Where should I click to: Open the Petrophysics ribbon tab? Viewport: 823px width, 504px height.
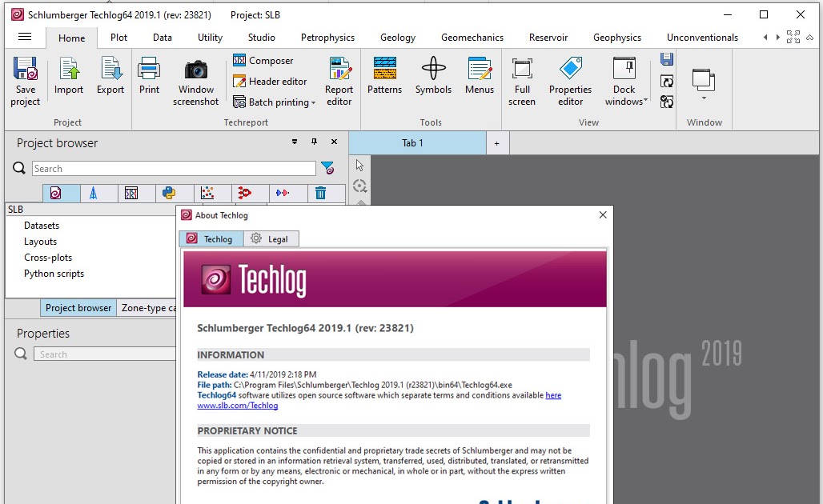click(x=327, y=37)
